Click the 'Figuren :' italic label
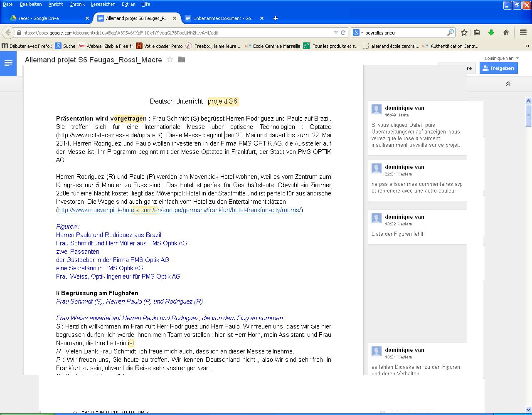532x415 pixels. [68, 227]
